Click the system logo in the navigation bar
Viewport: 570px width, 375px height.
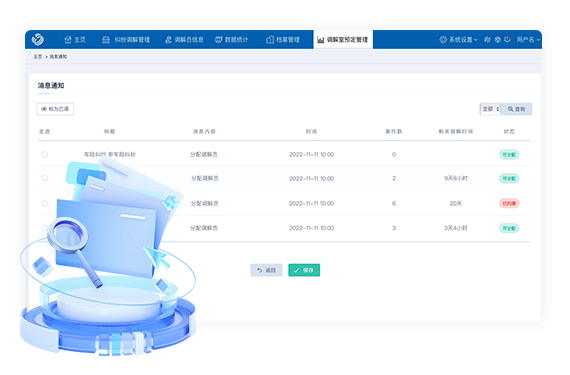38,39
